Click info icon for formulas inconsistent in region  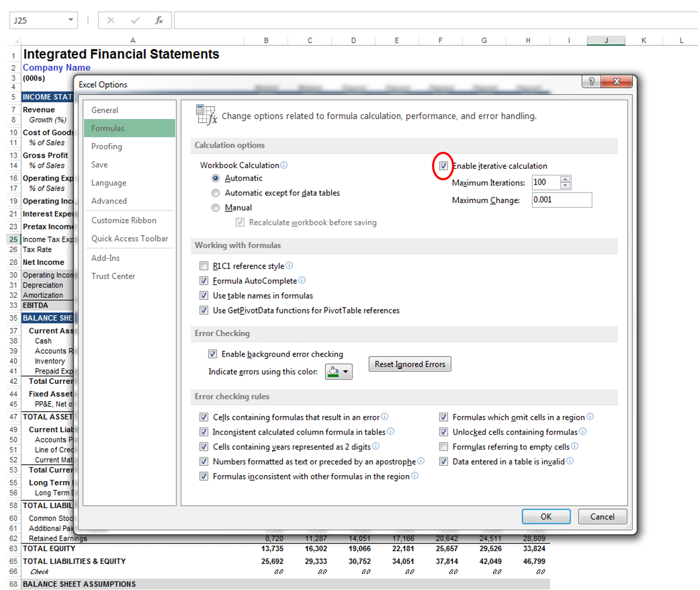pos(415,476)
